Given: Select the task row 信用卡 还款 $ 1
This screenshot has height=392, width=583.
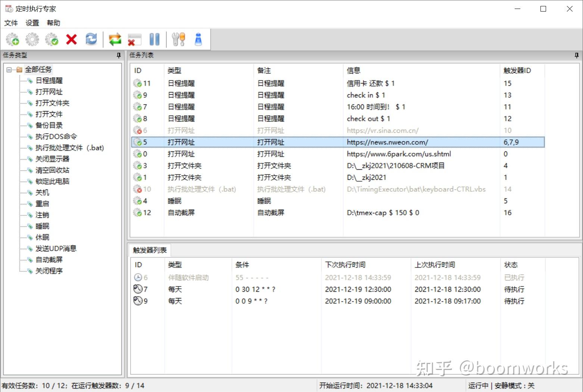Looking at the screenshot, I should coord(338,83).
